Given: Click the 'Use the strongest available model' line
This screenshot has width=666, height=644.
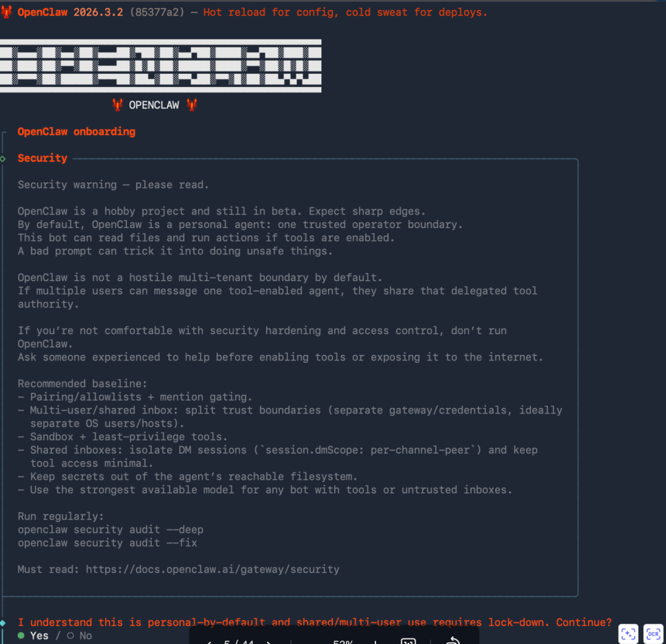Looking at the screenshot, I should click(x=265, y=489).
